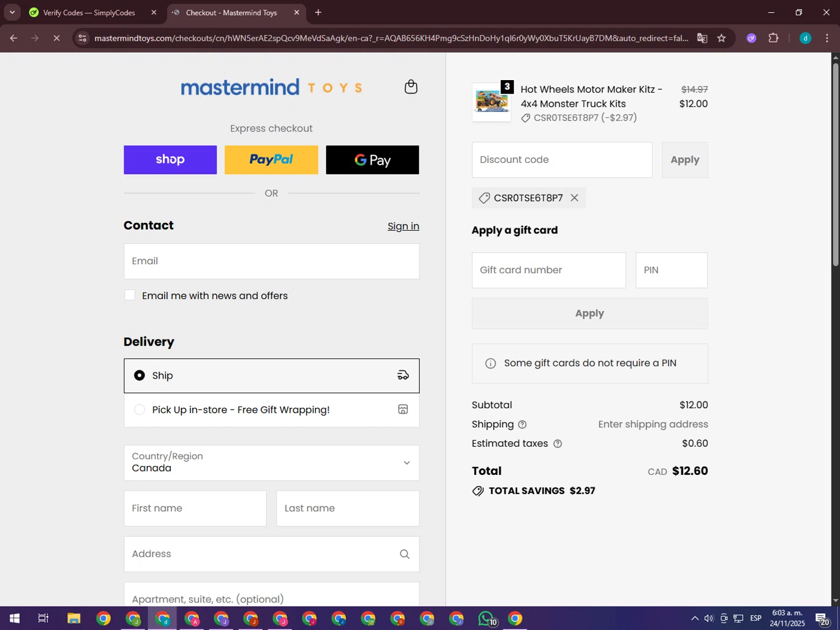The height and width of the screenshot is (630, 840).
Task: Click the translate page icon
Action: 702,38
